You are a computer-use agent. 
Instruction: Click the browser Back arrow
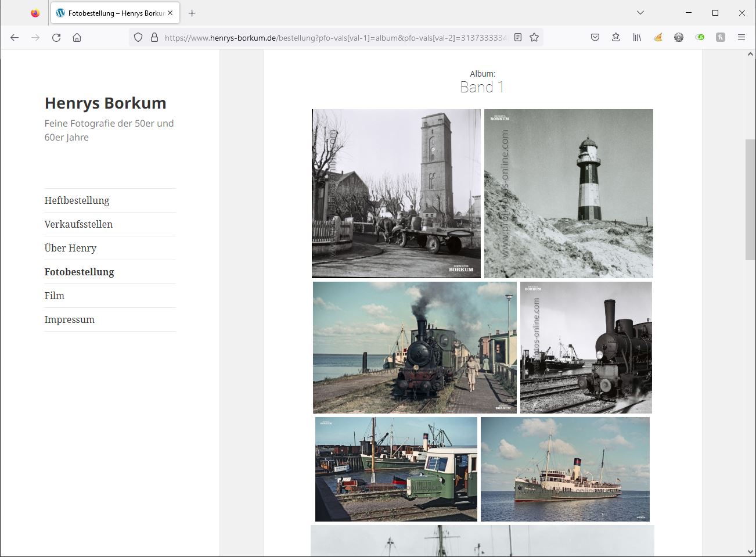click(15, 37)
